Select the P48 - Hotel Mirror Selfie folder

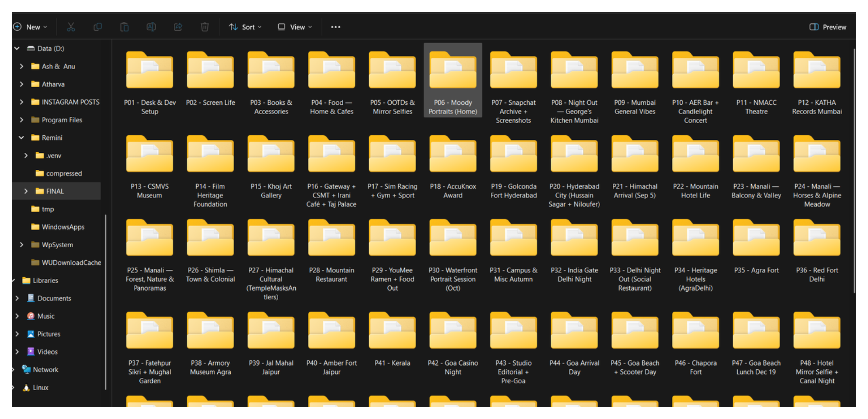817,348
